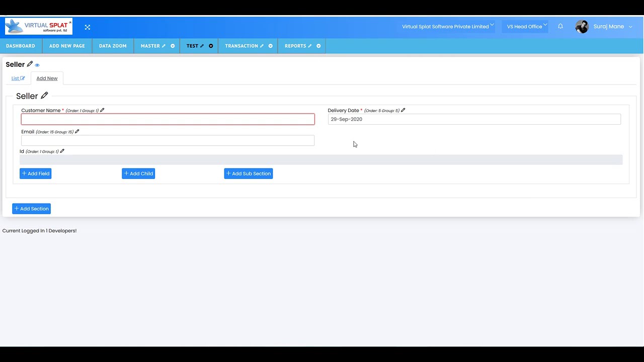Viewport: 644px width, 362px height.
Task: Open the Master menu
Action: point(150,46)
